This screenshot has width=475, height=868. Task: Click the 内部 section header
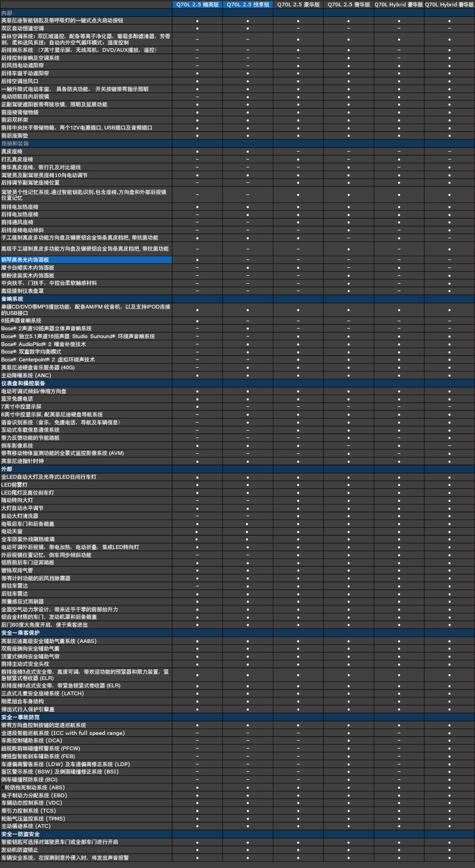(x=7, y=13)
